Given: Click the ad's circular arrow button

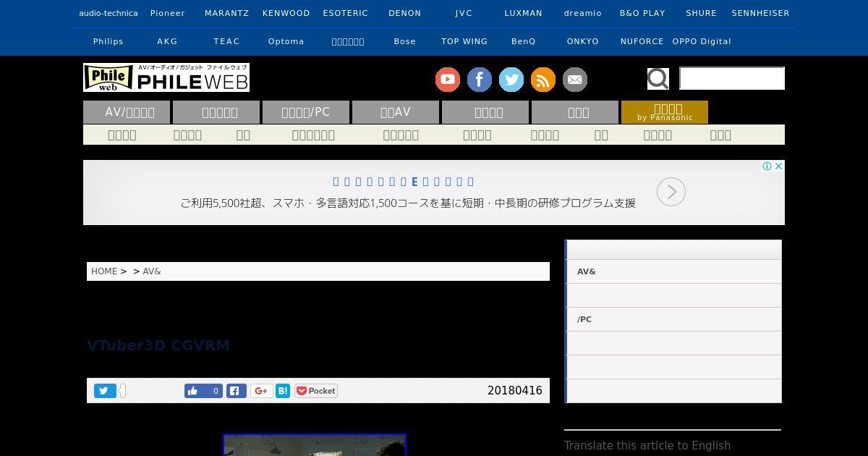Looking at the screenshot, I should pos(671,192).
